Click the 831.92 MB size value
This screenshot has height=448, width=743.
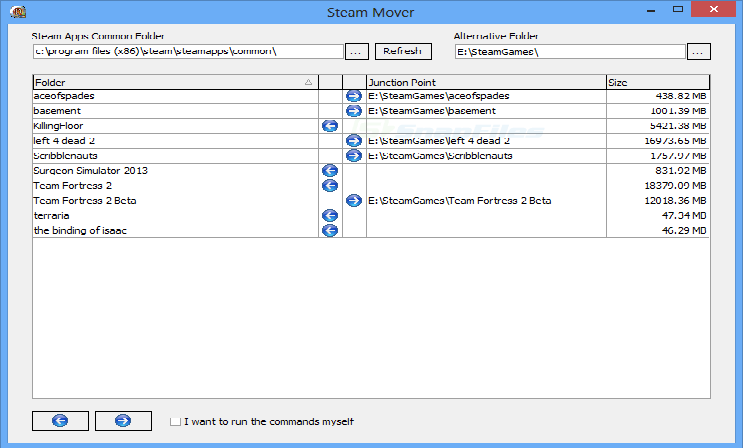coord(681,171)
